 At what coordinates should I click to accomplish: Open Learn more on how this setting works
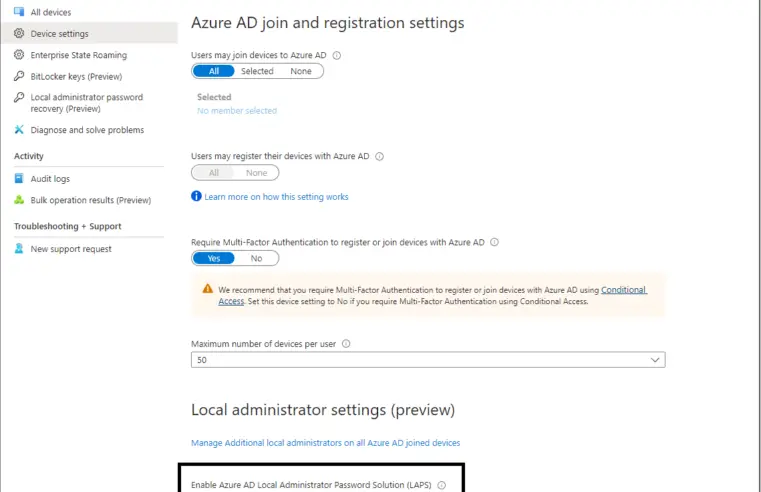(276, 197)
